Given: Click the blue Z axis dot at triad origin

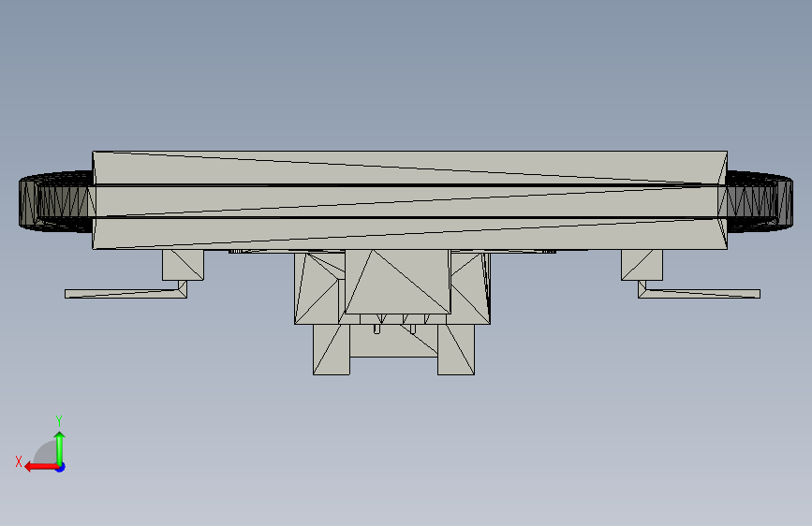Looking at the screenshot, I should (61, 467).
